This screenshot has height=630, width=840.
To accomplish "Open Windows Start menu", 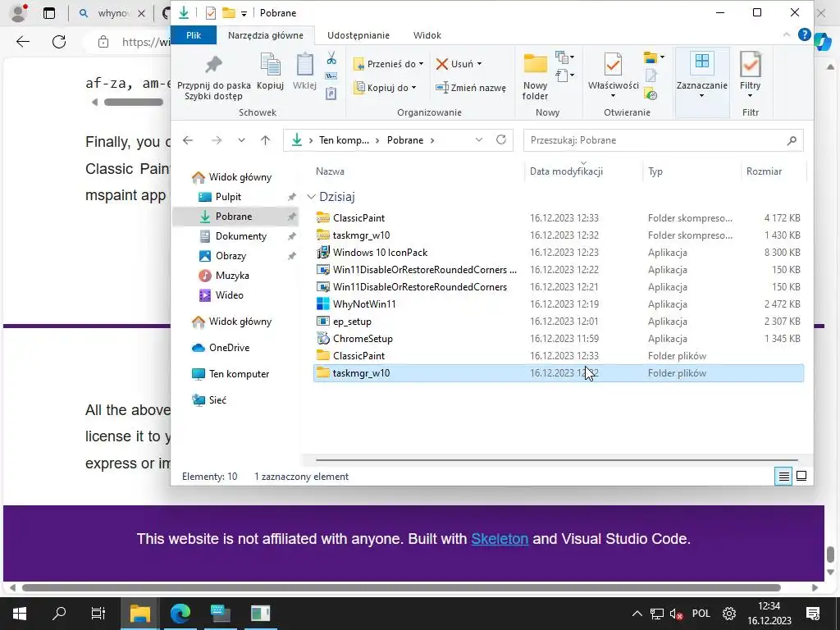I will point(20,614).
